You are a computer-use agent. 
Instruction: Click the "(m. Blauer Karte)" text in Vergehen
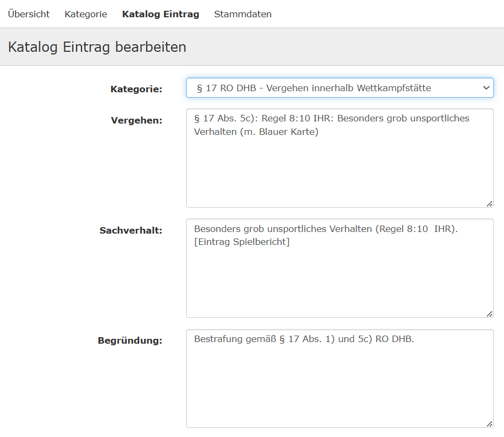[x=279, y=132]
